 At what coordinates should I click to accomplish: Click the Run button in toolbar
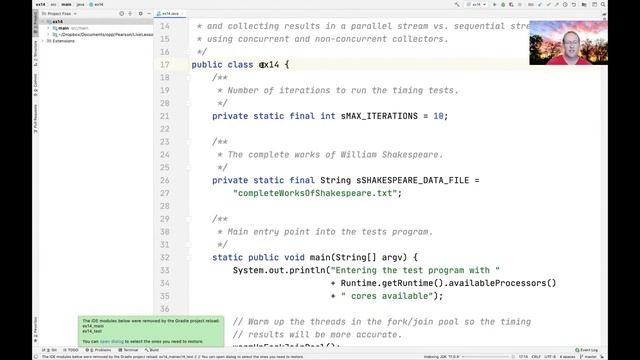point(495,4)
